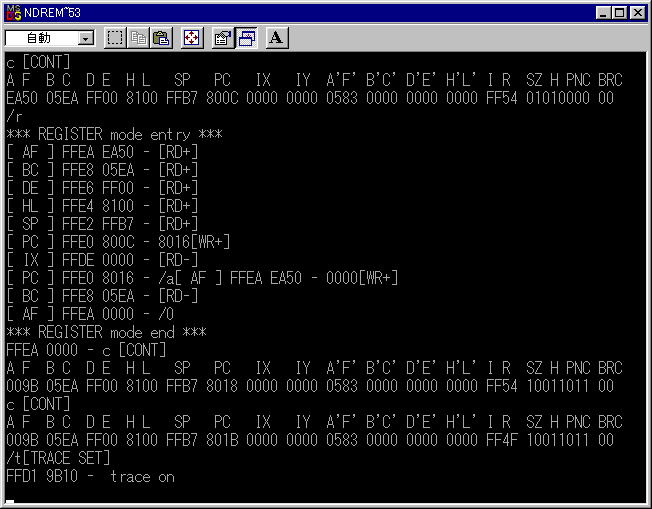
Task: Click the Paste clipboard icon
Action: 161,38
